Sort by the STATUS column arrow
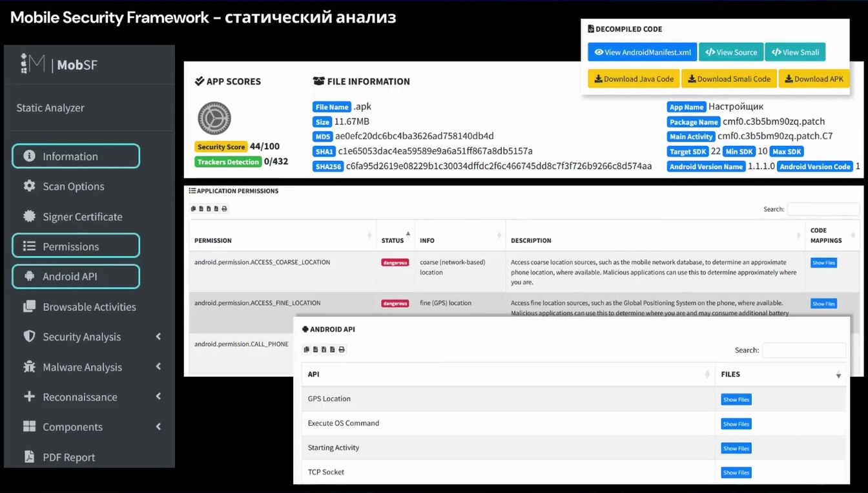 408,236
